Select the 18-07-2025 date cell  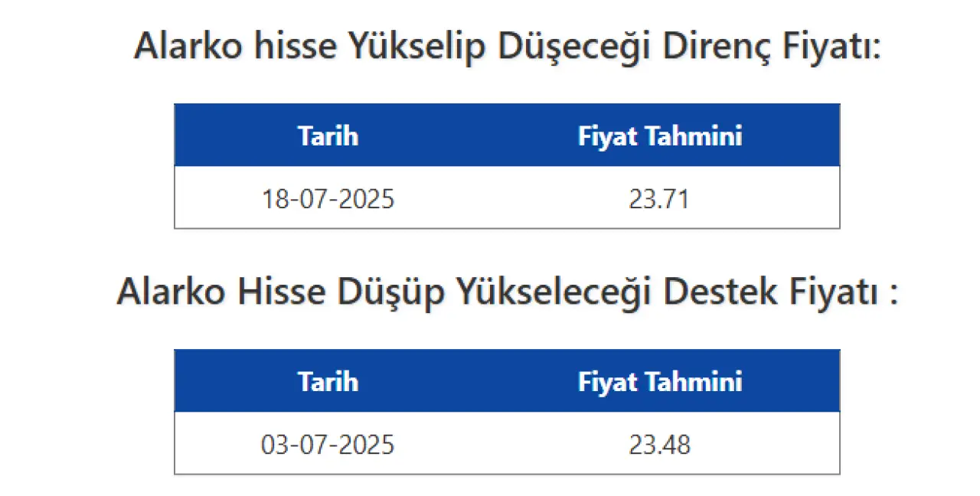pos(328,199)
